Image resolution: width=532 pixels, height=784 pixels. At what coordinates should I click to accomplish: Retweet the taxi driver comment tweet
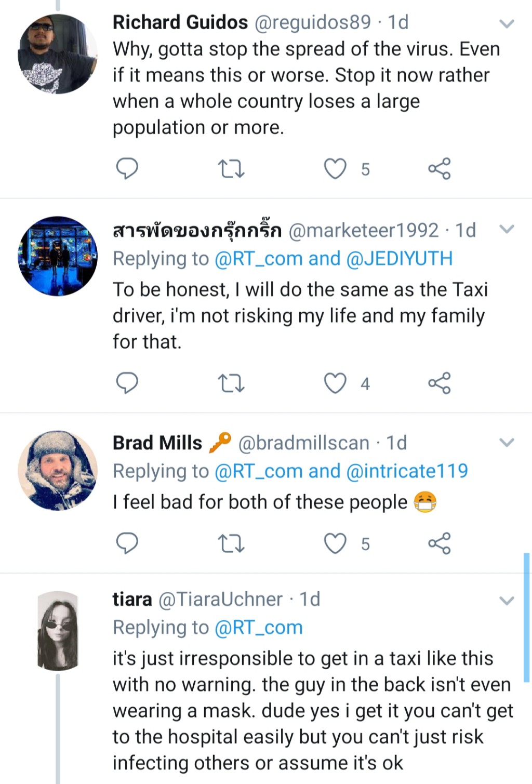(x=231, y=383)
